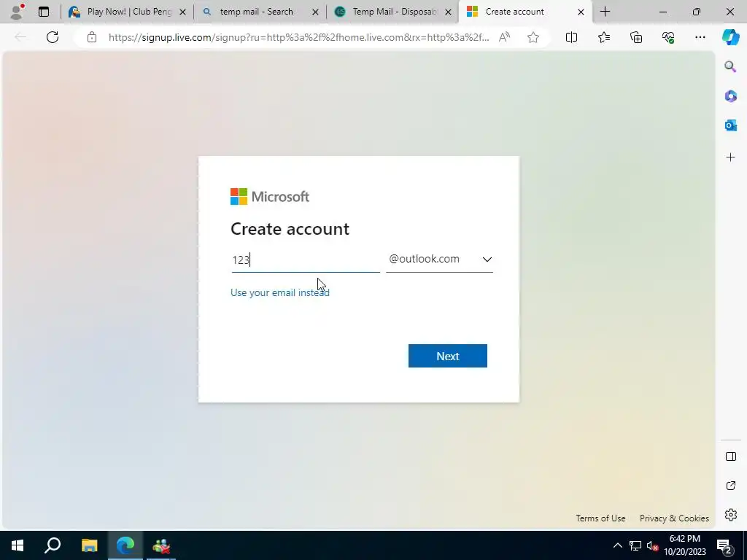This screenshot has height=560, width=747.
Task: Close the temp mail Search tab
Action: click(x=315, y=12)
